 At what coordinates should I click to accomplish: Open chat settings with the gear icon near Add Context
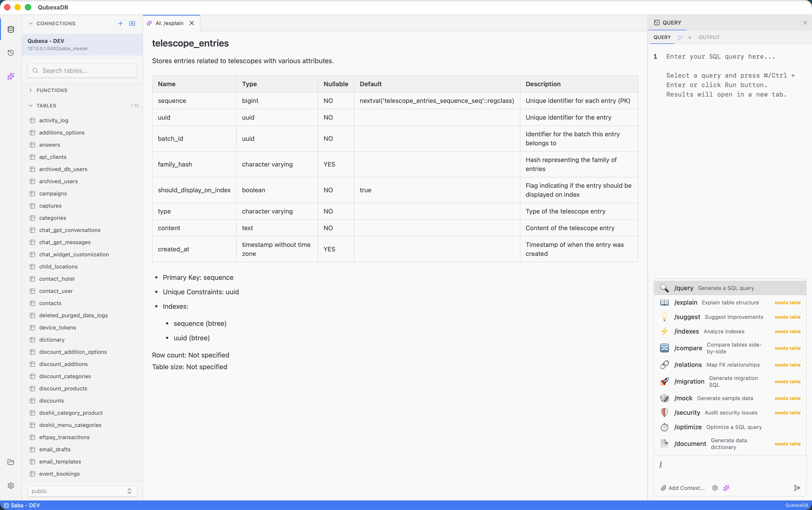(x=715, y=488)
